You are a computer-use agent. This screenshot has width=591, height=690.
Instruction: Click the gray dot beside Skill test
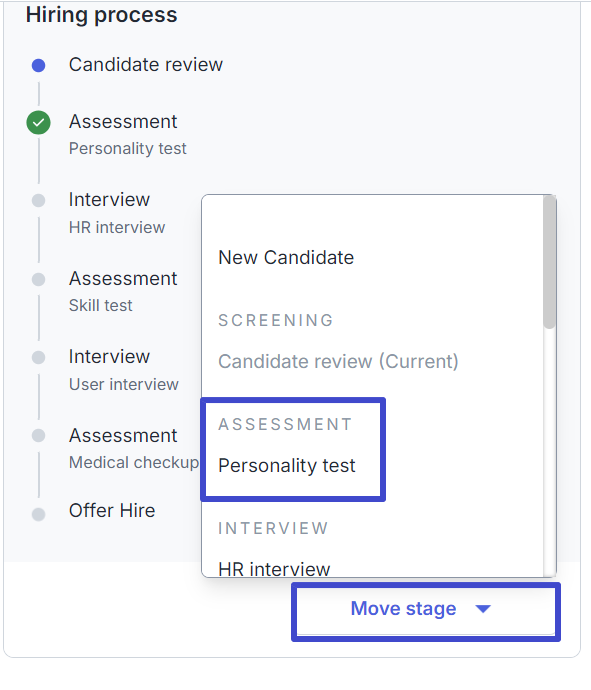click(x=39, y=279)
